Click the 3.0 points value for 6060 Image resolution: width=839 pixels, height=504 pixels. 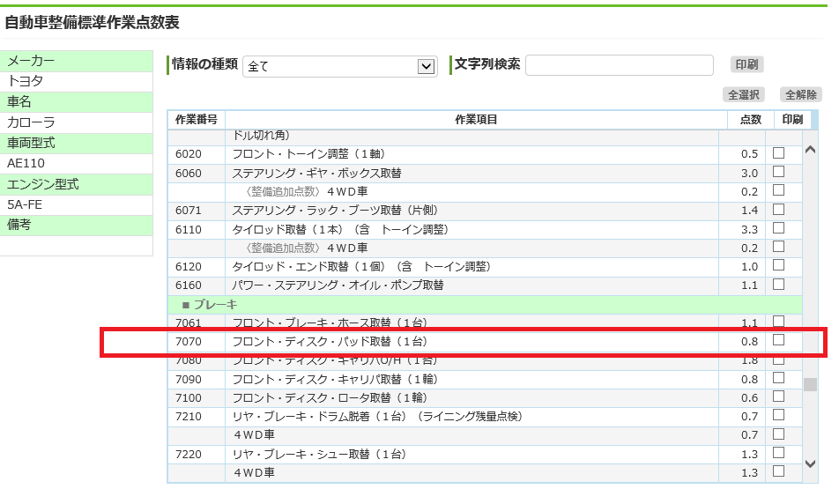point(750,174)
